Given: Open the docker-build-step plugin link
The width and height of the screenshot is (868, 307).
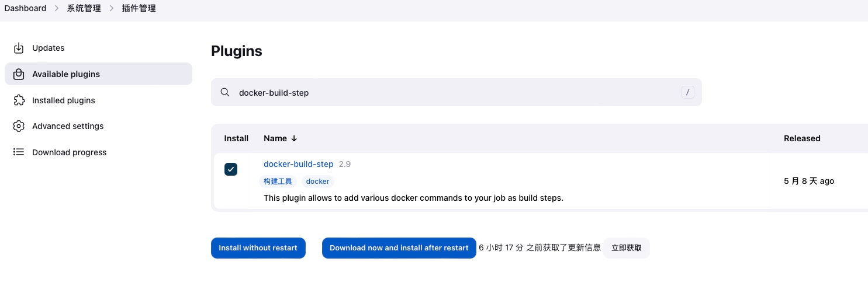Looking at the screenshot, I should coord(298,164).
